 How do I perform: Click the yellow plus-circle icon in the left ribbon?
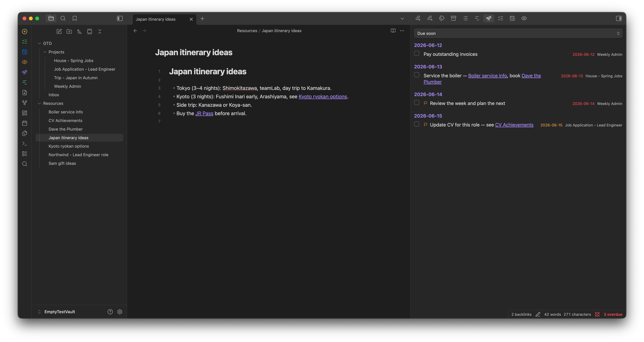coord(24,31)
